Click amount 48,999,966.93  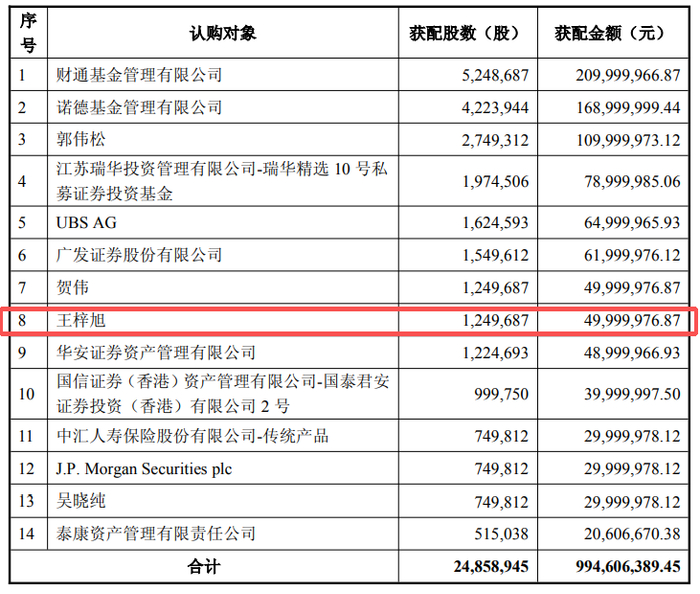pyautogui.click(x=633, y=353)
